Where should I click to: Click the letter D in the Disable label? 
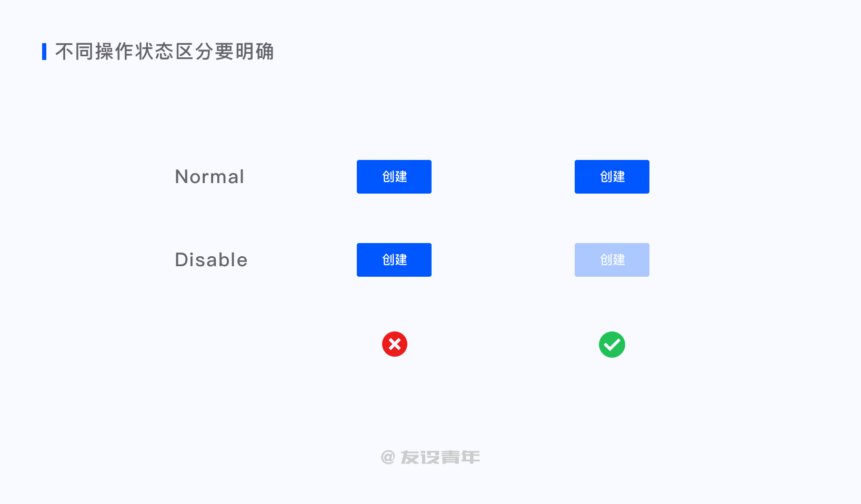click(x=182, y=260)
